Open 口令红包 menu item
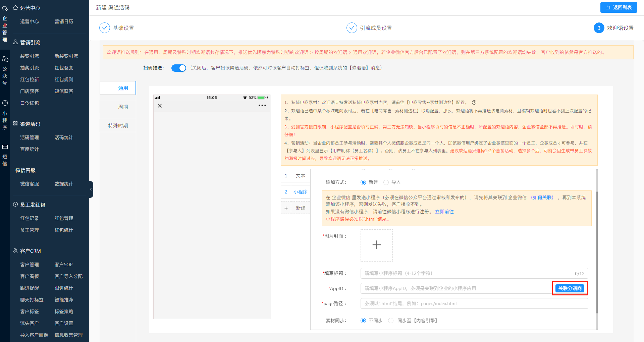The width and height of the screenshot is (644, 342). pos(30,103)
